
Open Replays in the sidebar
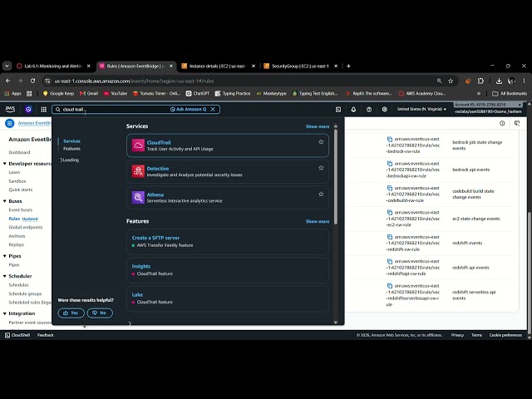click(x=17, y=244)
